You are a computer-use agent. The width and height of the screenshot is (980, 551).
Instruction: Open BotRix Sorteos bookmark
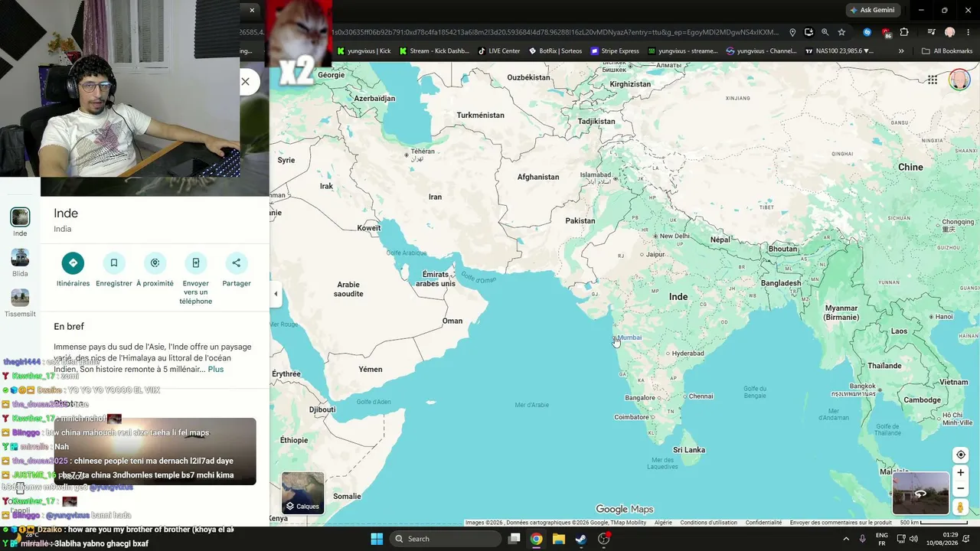555,51
